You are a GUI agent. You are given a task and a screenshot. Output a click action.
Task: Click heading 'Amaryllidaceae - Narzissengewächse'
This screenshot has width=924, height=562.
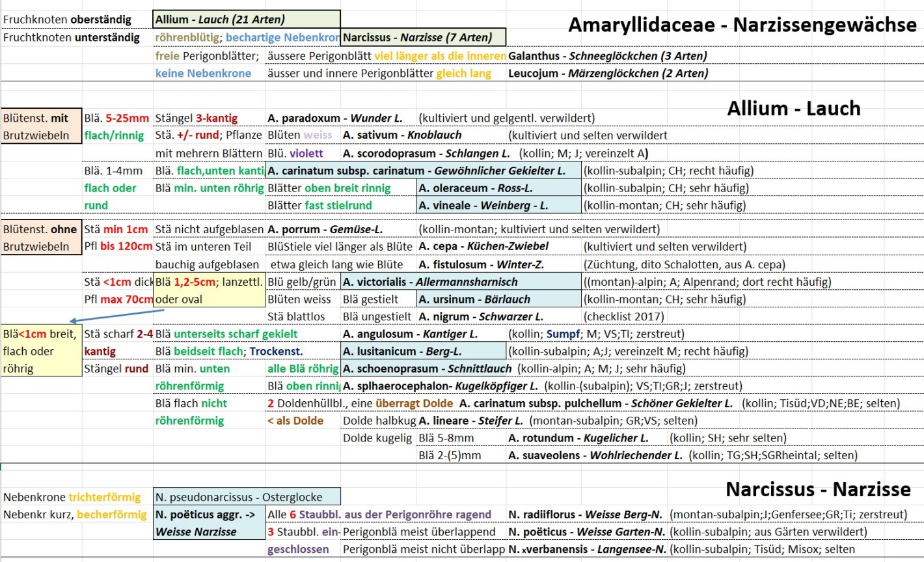tap(742, 25)
